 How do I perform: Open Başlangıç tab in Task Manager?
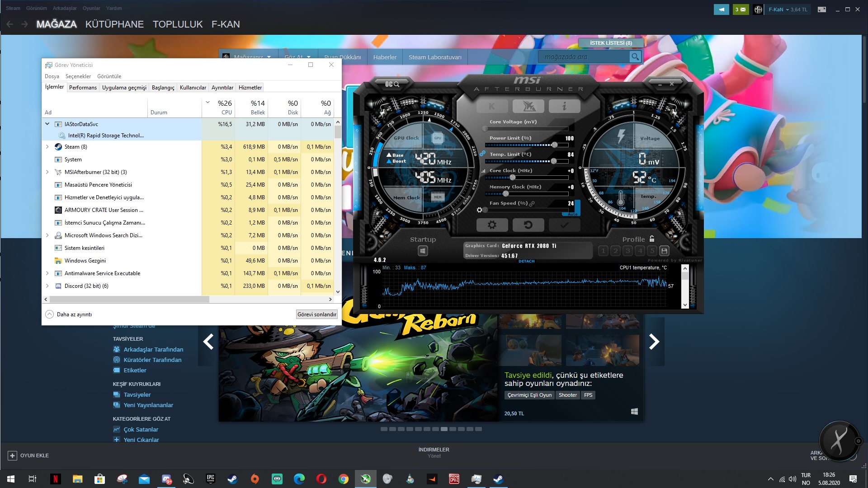(163, 88)
